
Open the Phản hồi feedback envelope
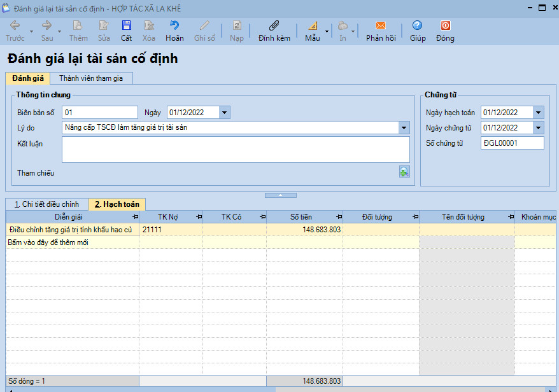(x=381, y=26)
